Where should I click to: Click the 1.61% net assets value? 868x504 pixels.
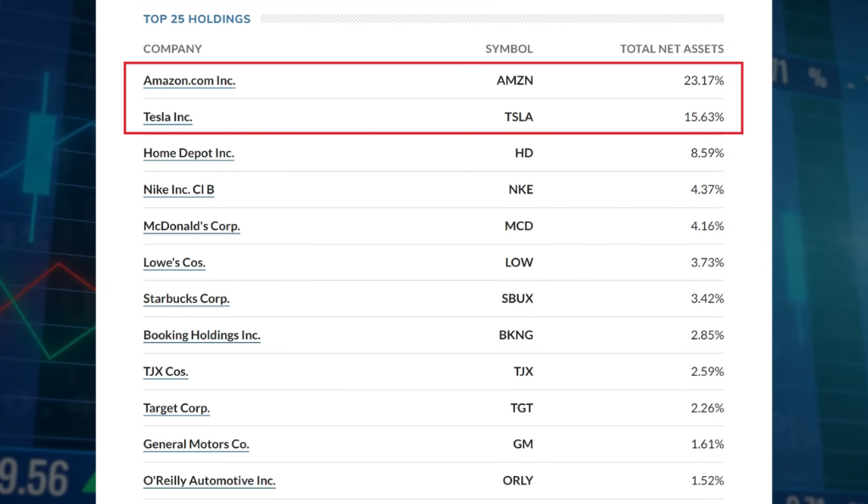pyautogui.click(x=707, y=445)
